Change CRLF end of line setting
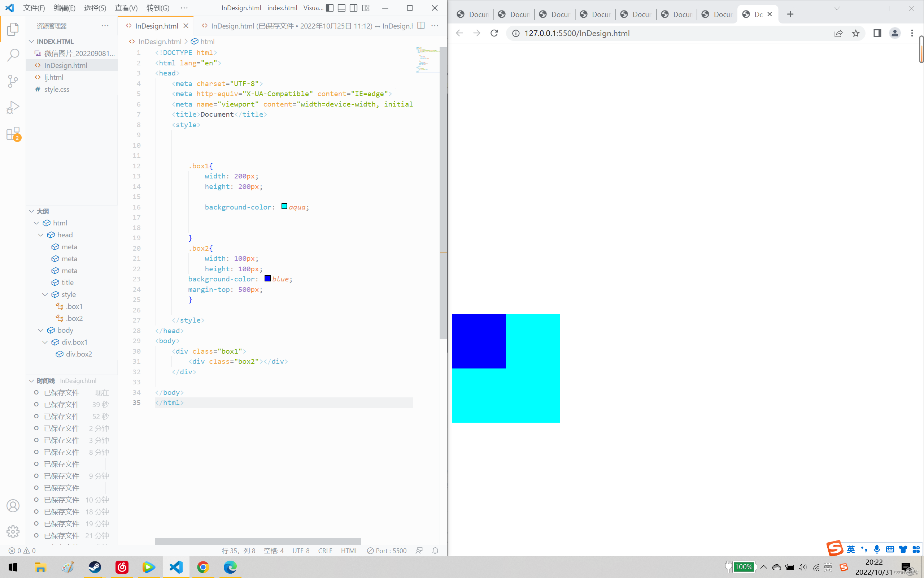 point(325,551)
